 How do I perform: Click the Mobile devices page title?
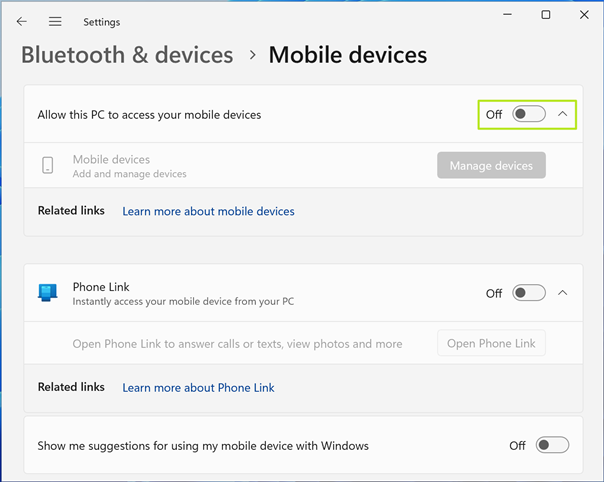pyautogui.click(x=348, y=55)
